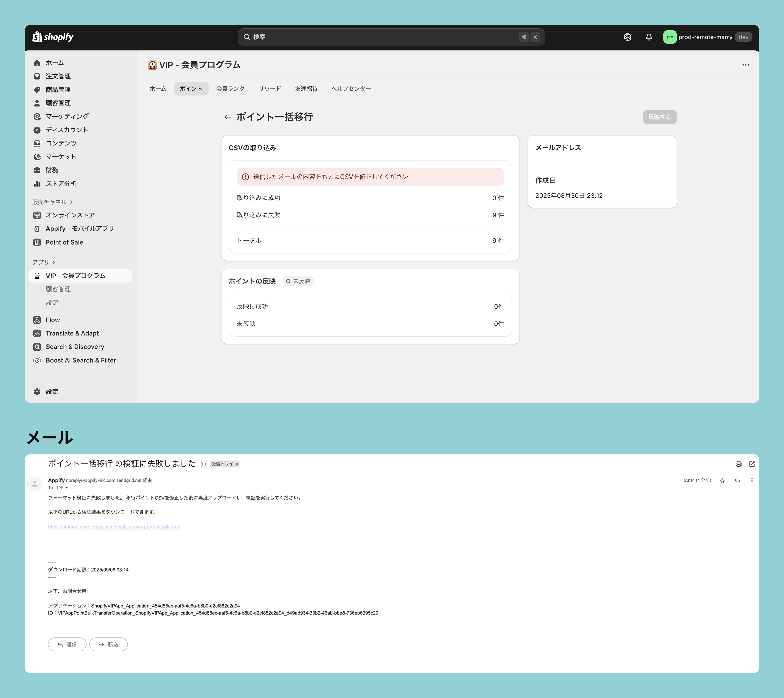Screen dimensions: 784x698
Task: Expand the アプリ section chevron
Action: [x=54, y=262]
